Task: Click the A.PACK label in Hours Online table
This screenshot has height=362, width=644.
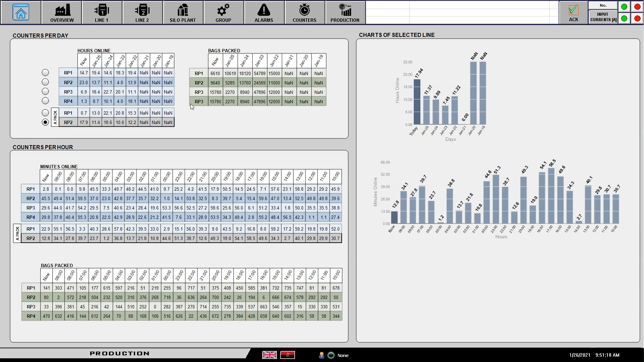Action: pos(55,117)
